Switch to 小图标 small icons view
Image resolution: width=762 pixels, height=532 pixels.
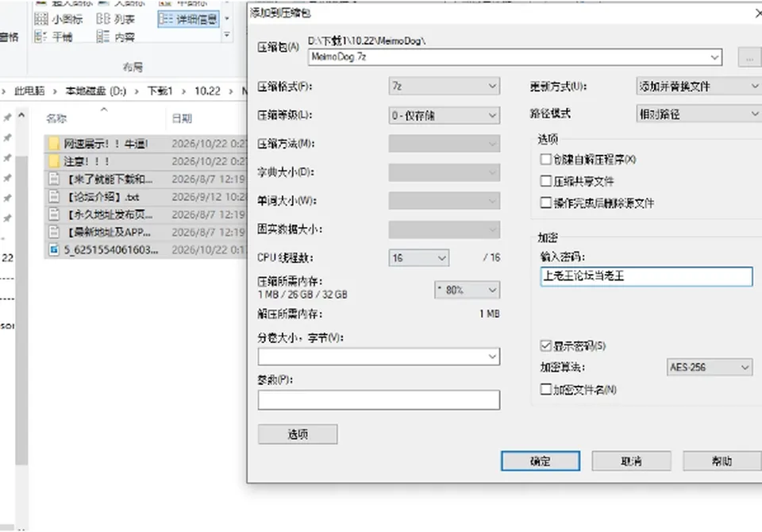[41, 19]
